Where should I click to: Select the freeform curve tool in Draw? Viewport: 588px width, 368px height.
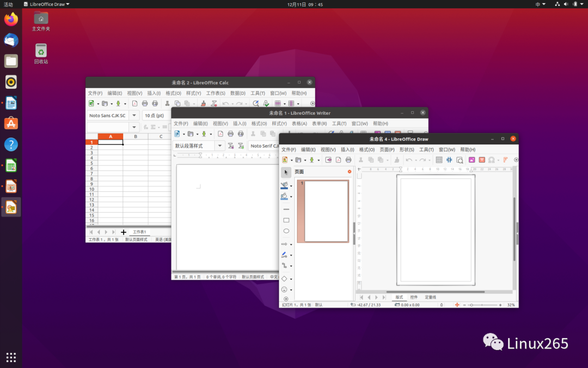pos(284,255)
